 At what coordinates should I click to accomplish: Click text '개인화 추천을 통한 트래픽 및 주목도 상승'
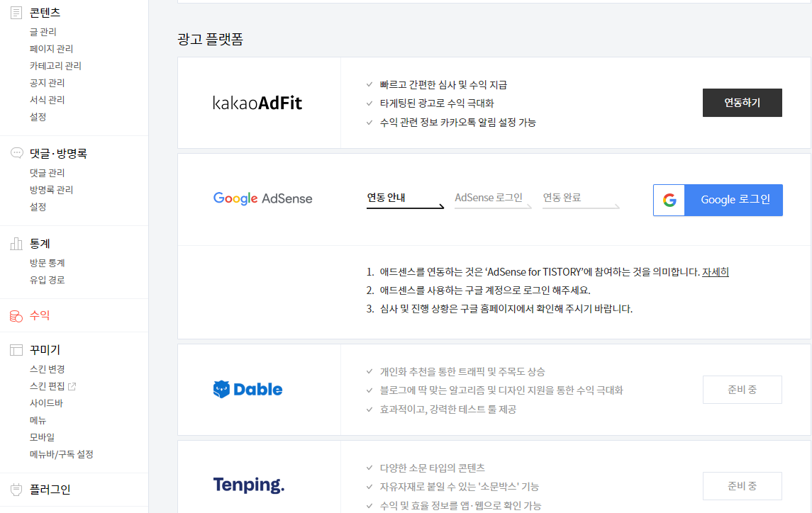pos(462,372)
